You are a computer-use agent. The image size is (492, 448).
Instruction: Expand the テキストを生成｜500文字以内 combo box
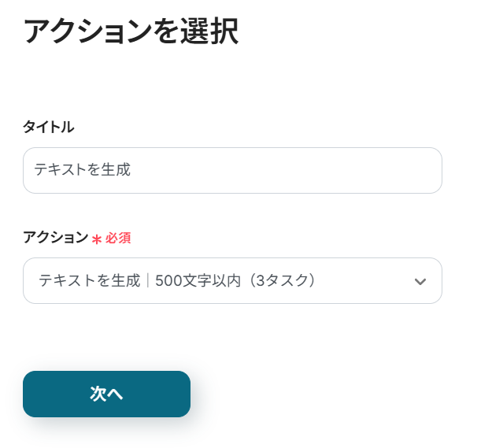pyautogui.click(x=232, y=280)
